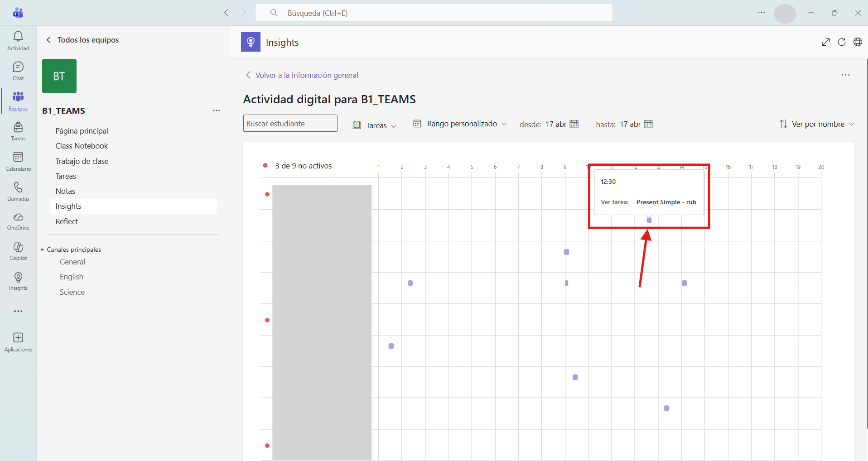This screenshot has width=868, height=461.
Task: Open Insights app in the left rail
Action: tap(18, 281)
